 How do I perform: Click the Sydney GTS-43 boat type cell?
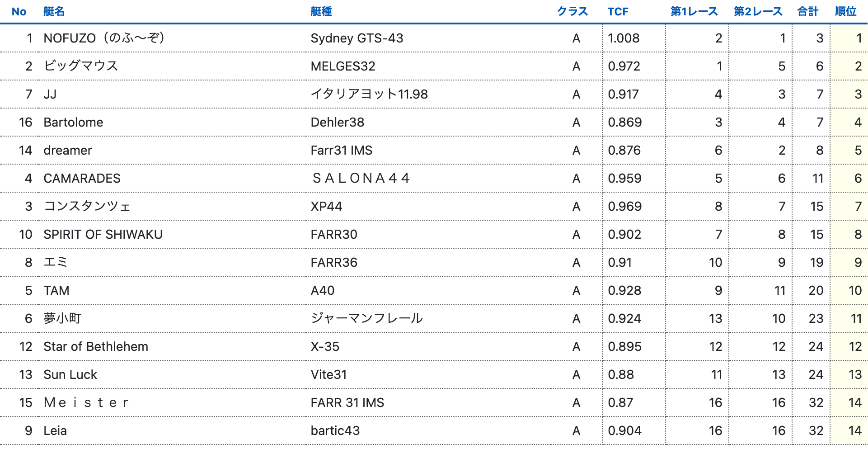point(357,38)
